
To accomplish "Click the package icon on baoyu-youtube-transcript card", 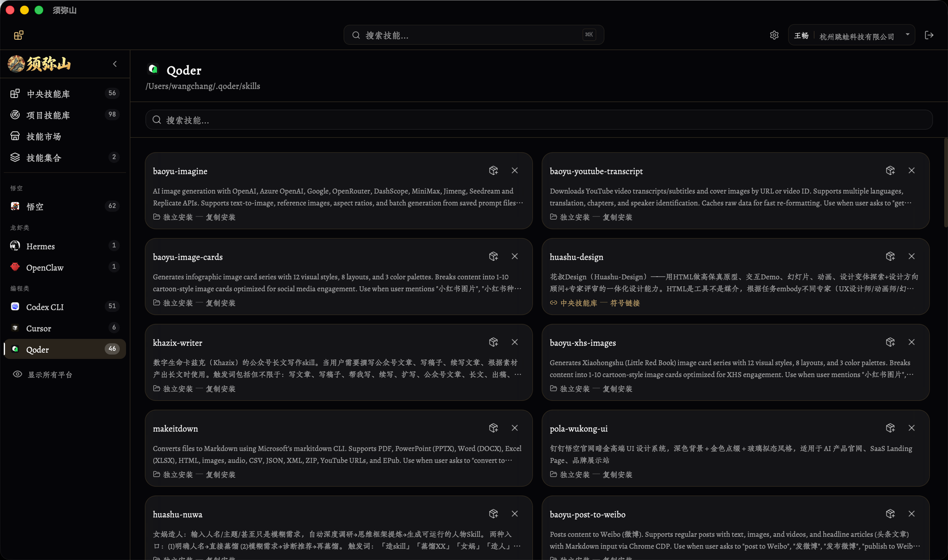I will [x=890, y=171].
